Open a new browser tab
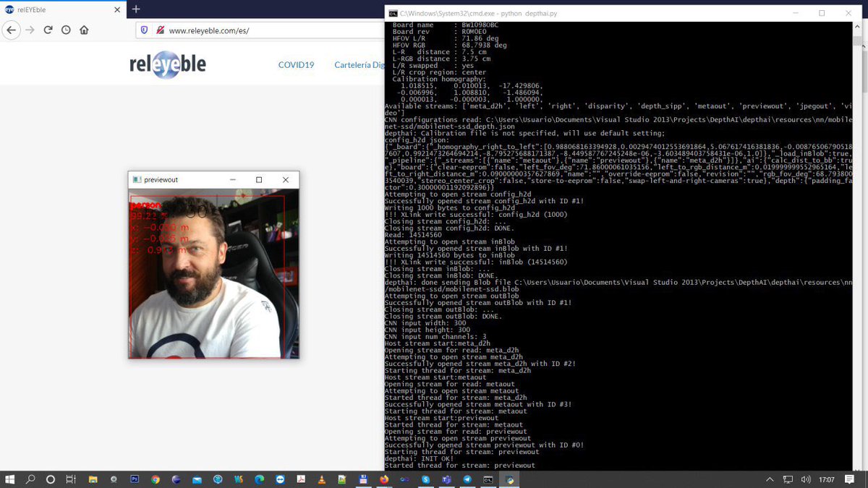The width and height of the screenshot is (868, 488). (x=135, y=9)
